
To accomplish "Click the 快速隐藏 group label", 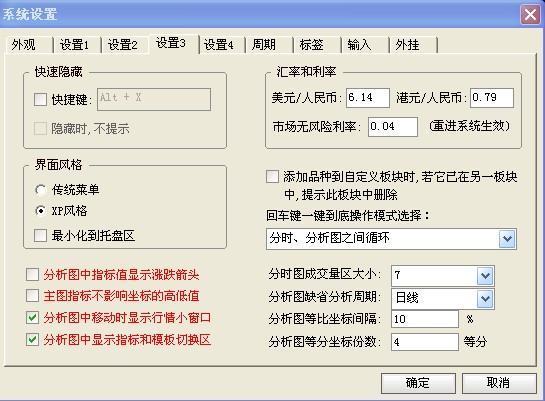I will click(x=58, y=72).
